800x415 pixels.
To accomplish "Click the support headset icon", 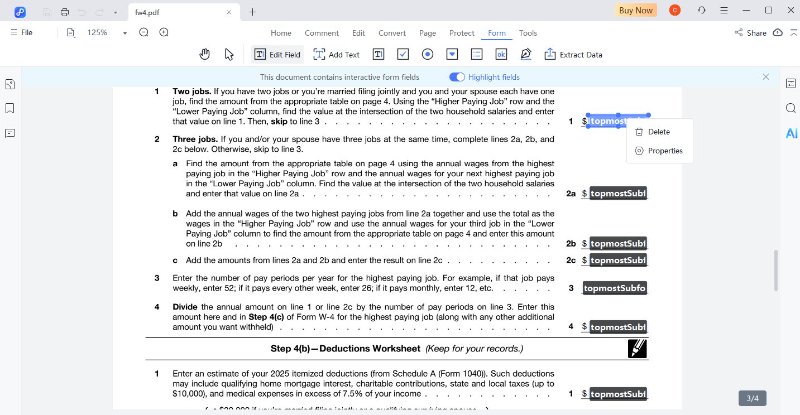I will [702, 10].
